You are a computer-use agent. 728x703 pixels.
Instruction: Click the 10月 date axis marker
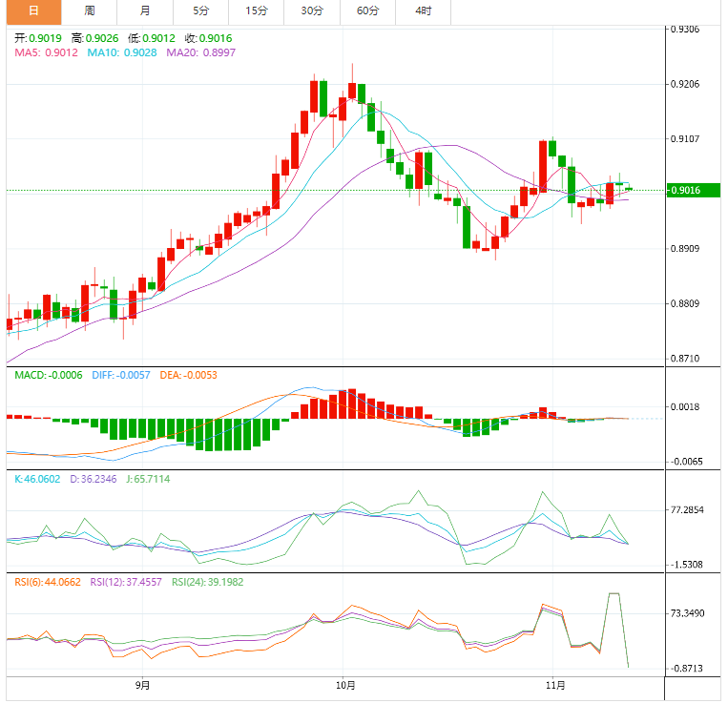click(346, 685)
